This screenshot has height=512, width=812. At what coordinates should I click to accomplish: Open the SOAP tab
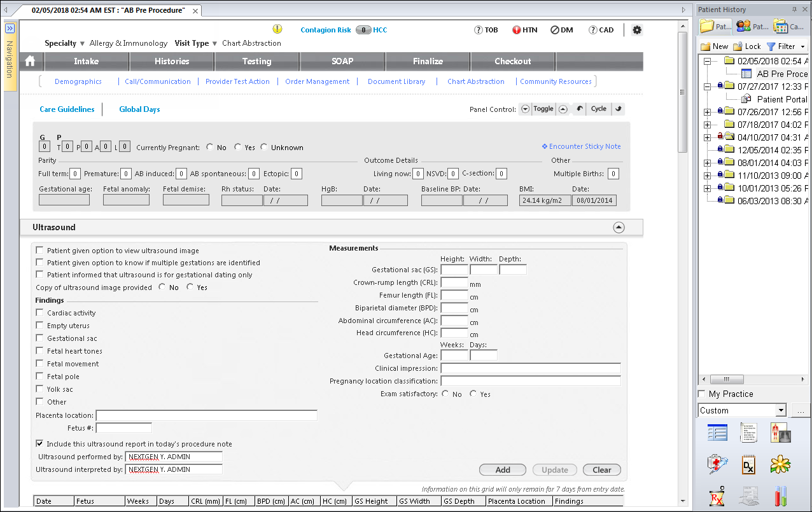pyautogui.click(x=342, y=61)
